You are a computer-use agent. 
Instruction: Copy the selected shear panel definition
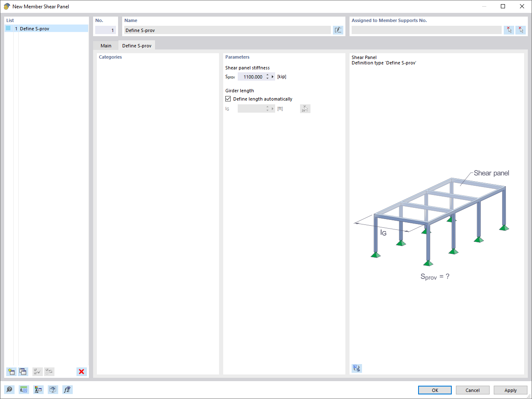23,372
